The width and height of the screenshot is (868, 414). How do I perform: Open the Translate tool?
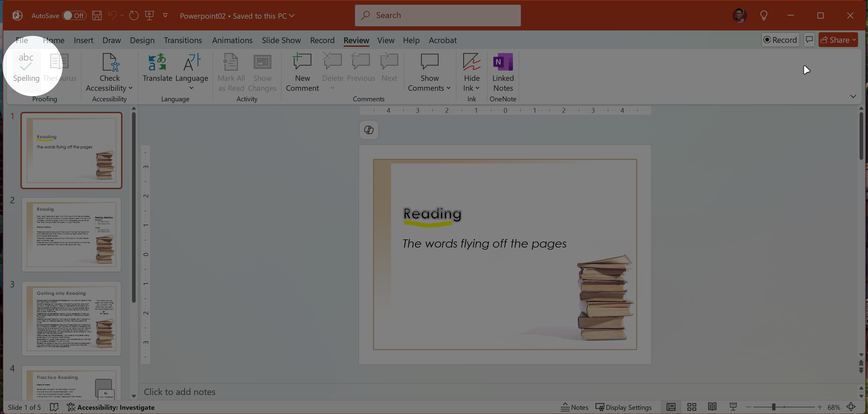pyautogui.click(x=157, y=68)
